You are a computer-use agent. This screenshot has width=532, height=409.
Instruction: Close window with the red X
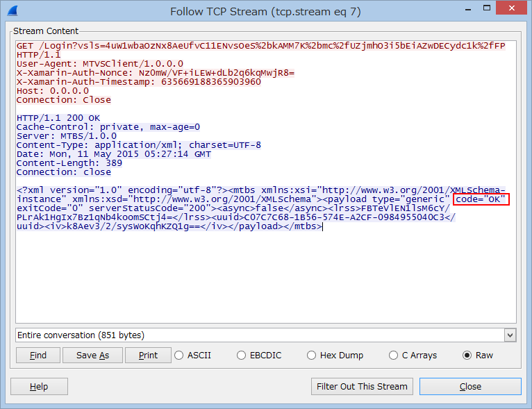coord(512,8)
